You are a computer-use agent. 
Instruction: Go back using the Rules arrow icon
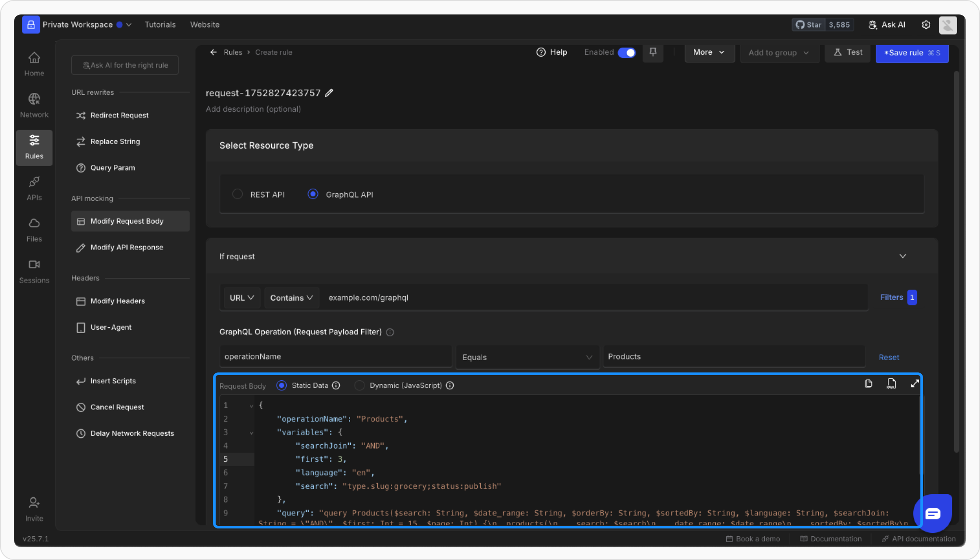pos(213,53)
